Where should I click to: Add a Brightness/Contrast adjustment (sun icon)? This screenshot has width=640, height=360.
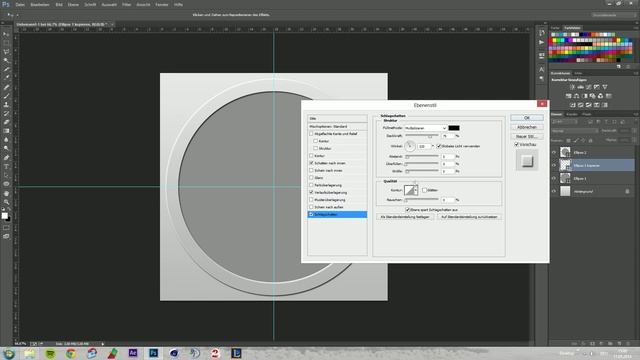pyautogui.click(x=572, y=87)
